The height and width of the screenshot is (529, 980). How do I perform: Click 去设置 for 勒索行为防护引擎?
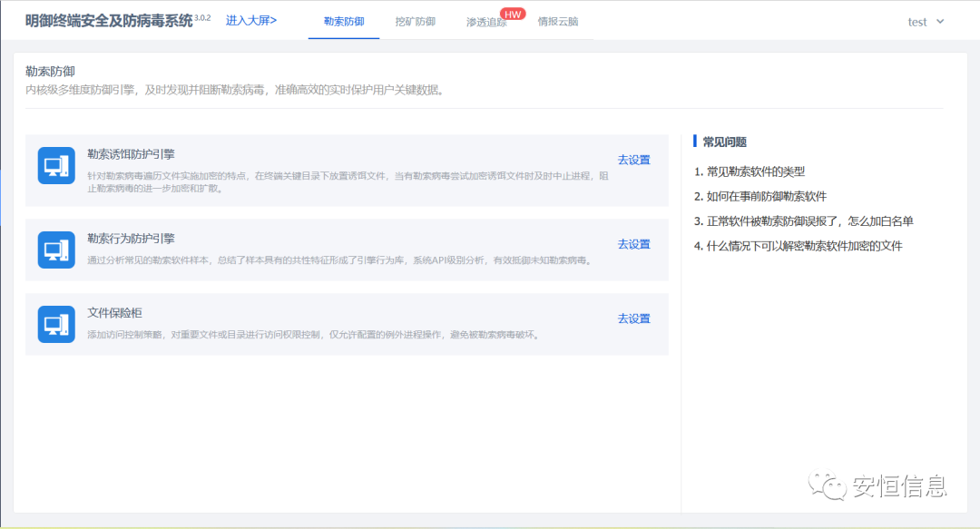click(x=633, y=244)
